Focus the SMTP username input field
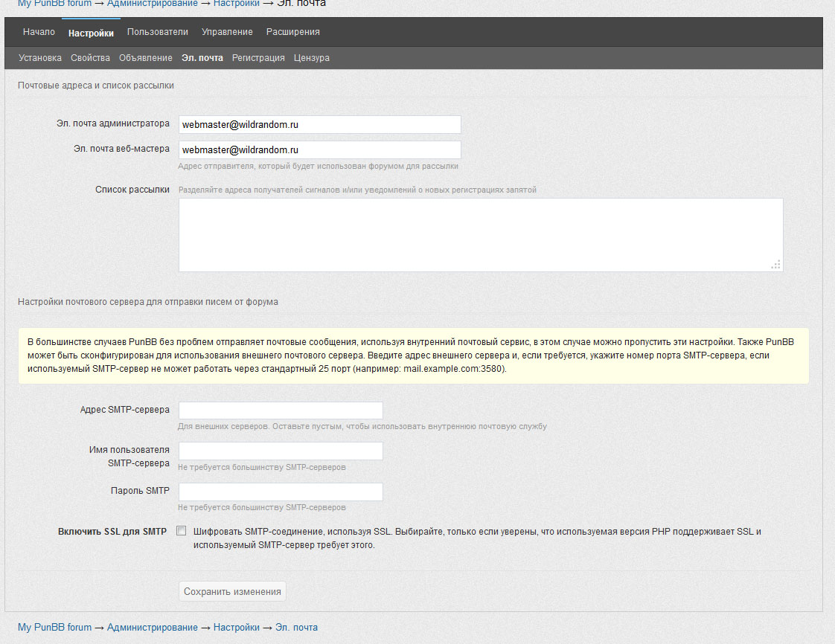835x644 pixels. click(281, 451)
